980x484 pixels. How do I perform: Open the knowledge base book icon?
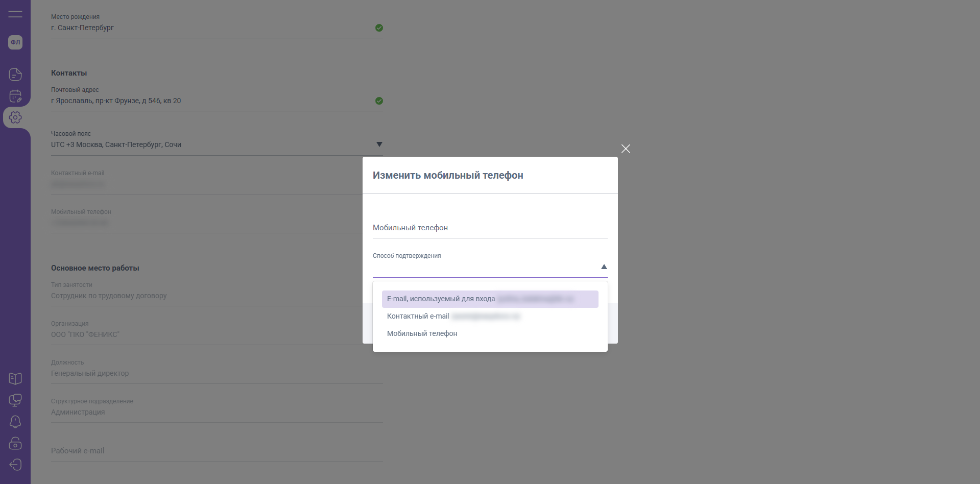(x=15, y=378)
